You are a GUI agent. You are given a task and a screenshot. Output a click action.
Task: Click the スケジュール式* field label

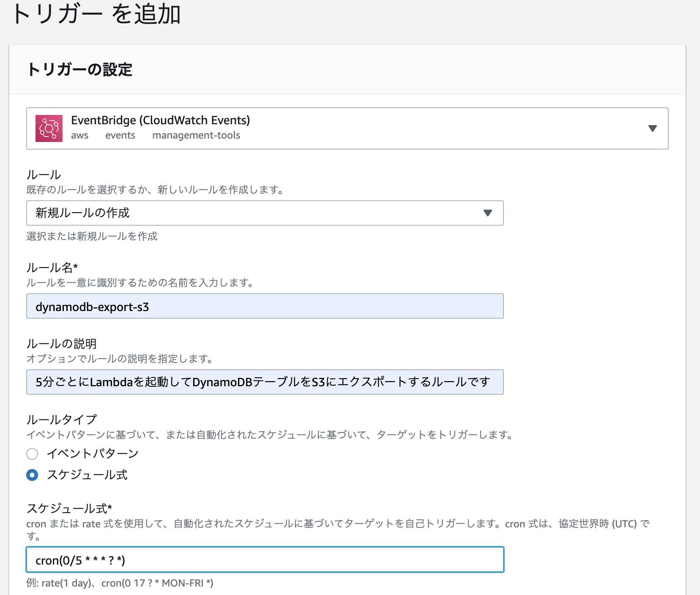point(69,508)
